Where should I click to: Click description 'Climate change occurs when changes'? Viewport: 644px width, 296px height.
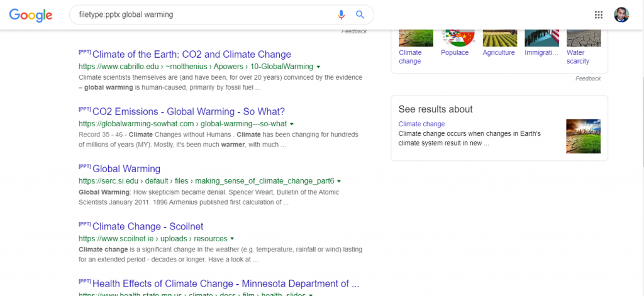[469, 139]
